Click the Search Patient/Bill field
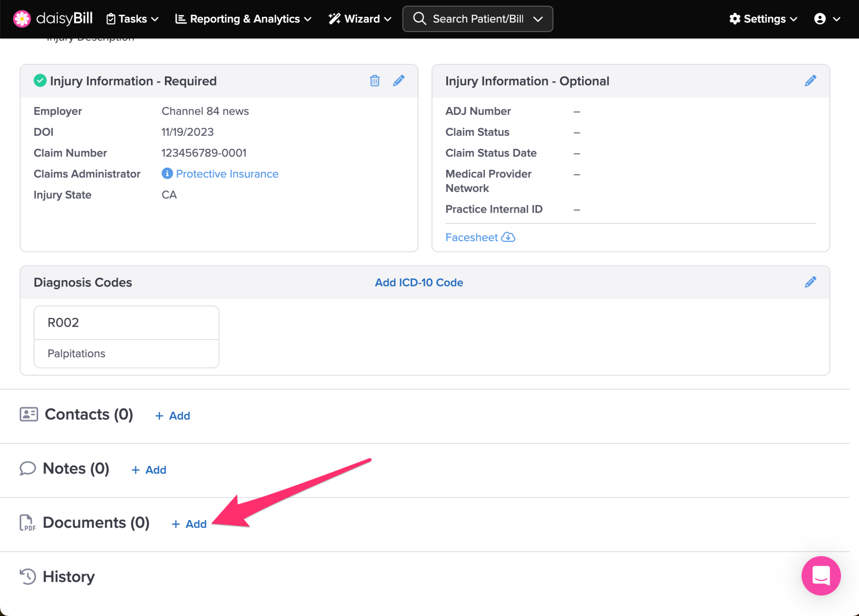The height and width of the screenshot is (616, 859). (477, 19)
